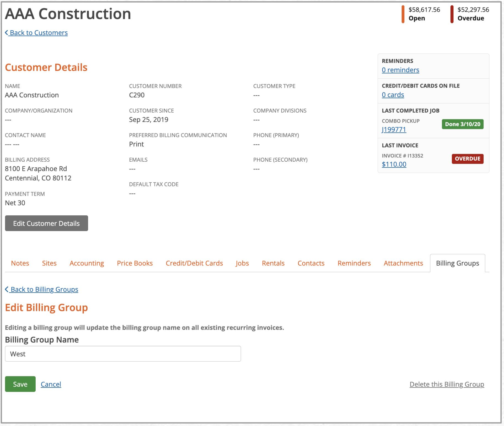Open the Attachments tab
504x426 pixels.
pyautogui.click(x=403, y=263)
